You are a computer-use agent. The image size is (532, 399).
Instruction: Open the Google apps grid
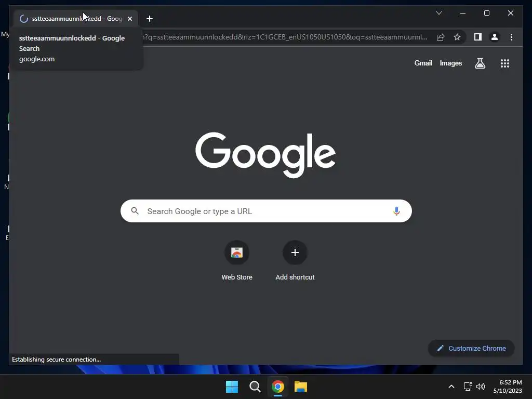(505, 63)
